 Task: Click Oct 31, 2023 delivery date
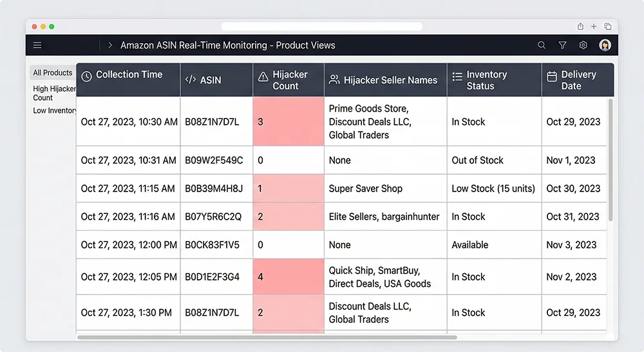[574, 217]
